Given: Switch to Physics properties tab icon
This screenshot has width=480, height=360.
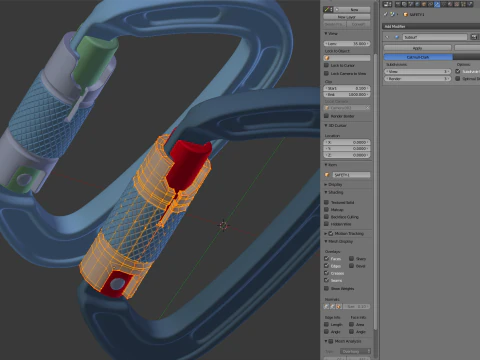Looking at the screenshot, I should [x=470, y=4].
